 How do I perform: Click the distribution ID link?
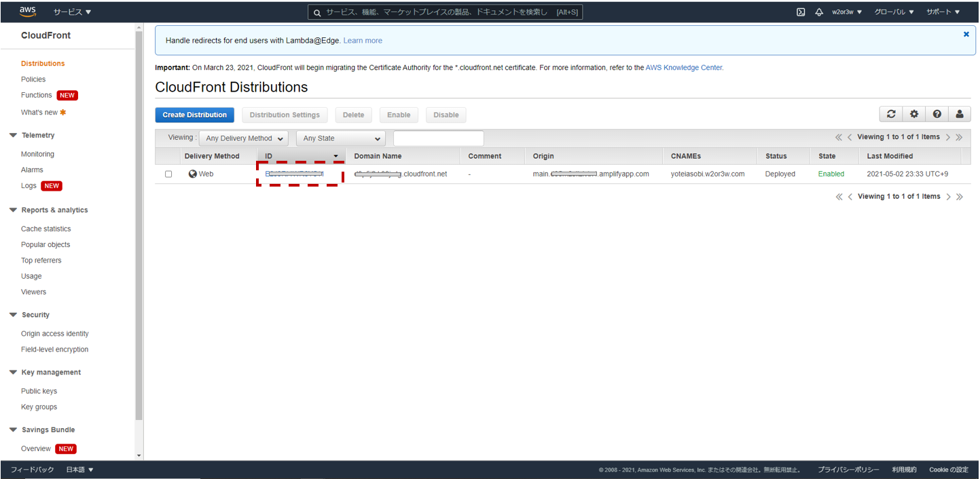click(294, 174)
